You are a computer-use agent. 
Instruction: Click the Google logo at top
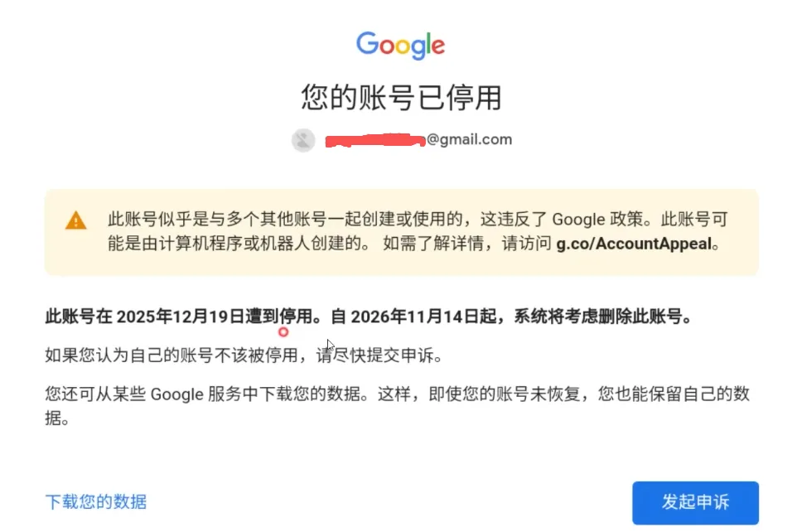[x=400, y=46]
